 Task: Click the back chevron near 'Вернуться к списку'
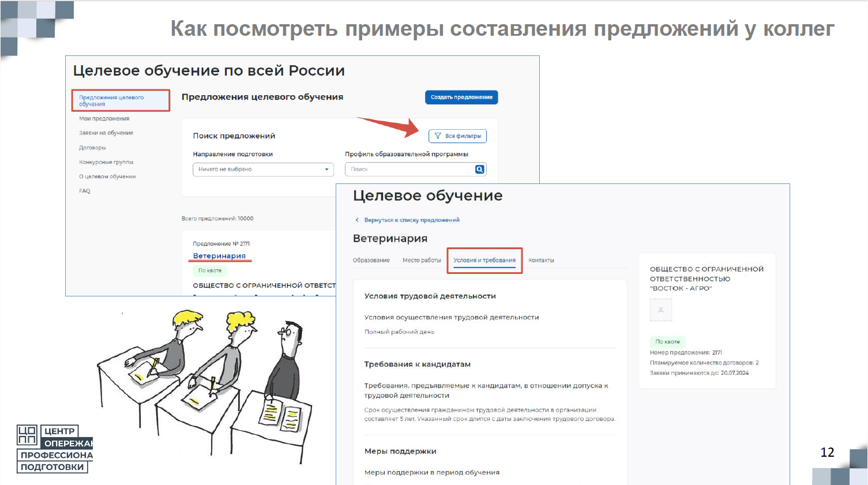coord(357,220)
